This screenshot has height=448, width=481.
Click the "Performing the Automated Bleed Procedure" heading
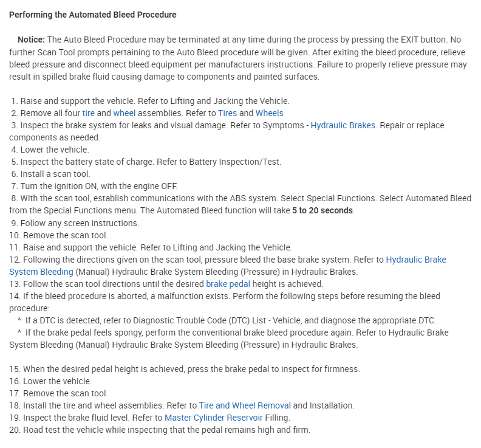93,14
